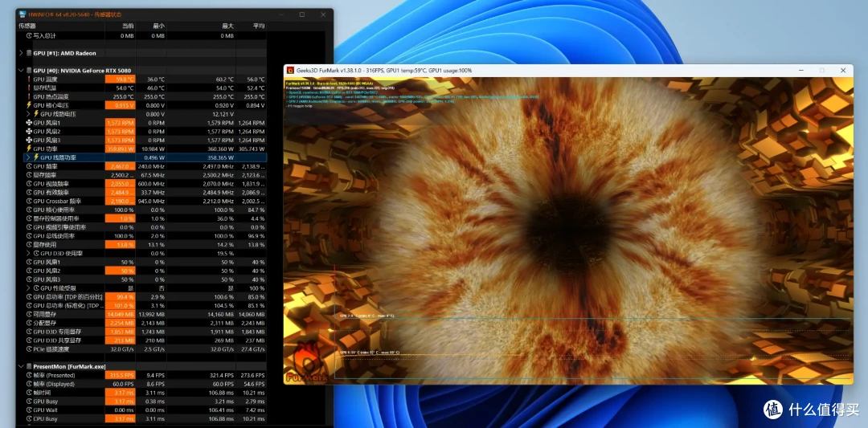Select the GPU D3D 专用显存 row label

(57, 332)
